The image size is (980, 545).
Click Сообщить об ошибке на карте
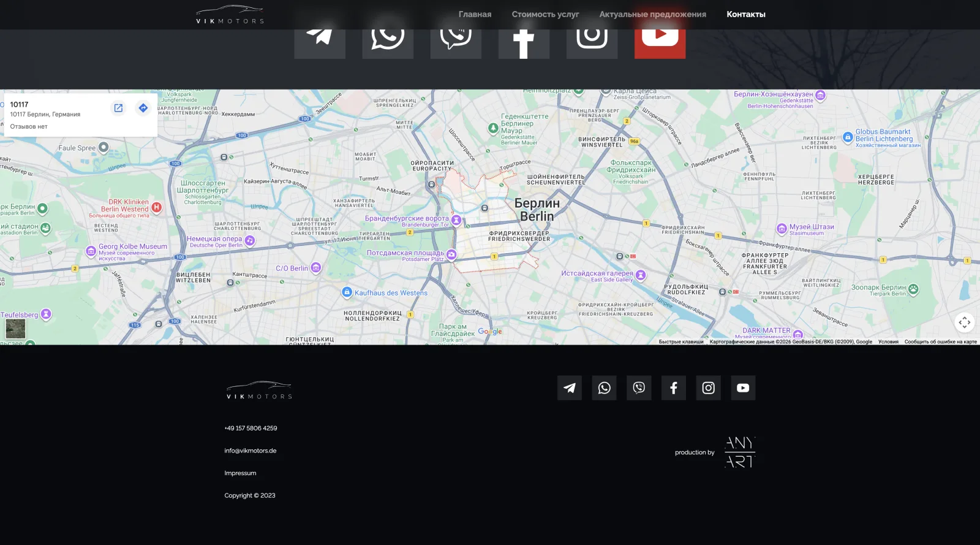941,342
